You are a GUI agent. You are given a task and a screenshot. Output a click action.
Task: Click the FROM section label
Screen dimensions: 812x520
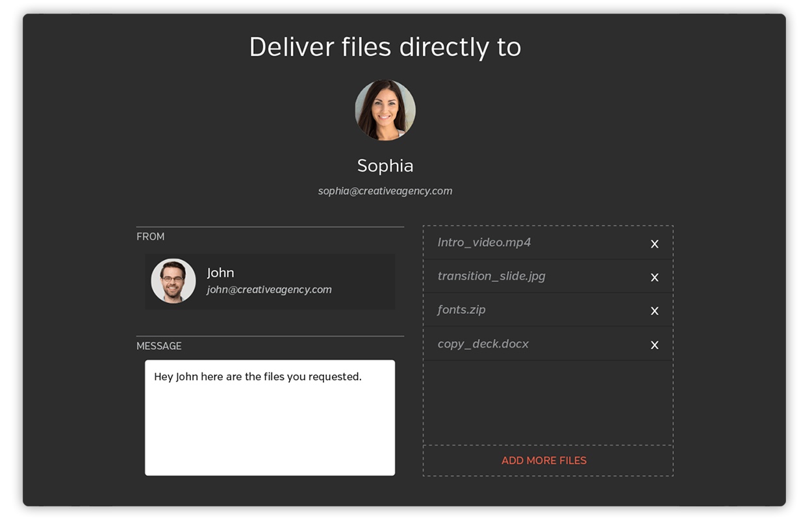click(150, 237)
